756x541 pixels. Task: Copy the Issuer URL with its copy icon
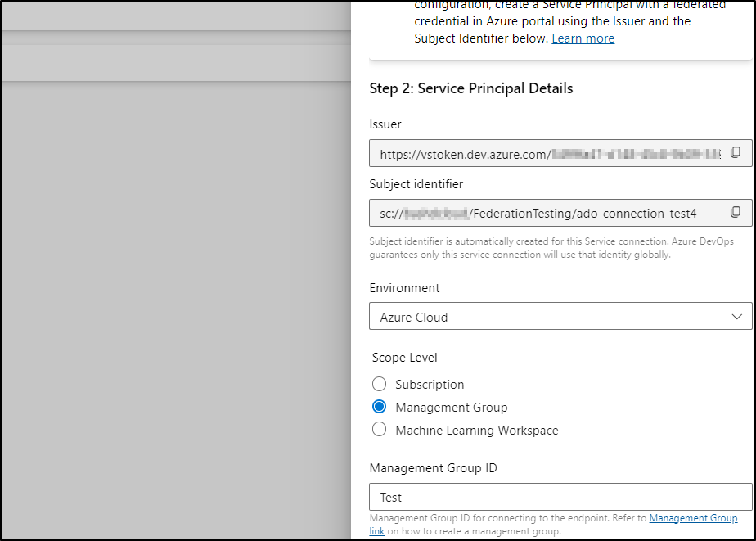pyautogui.click(x=736, y=152)
